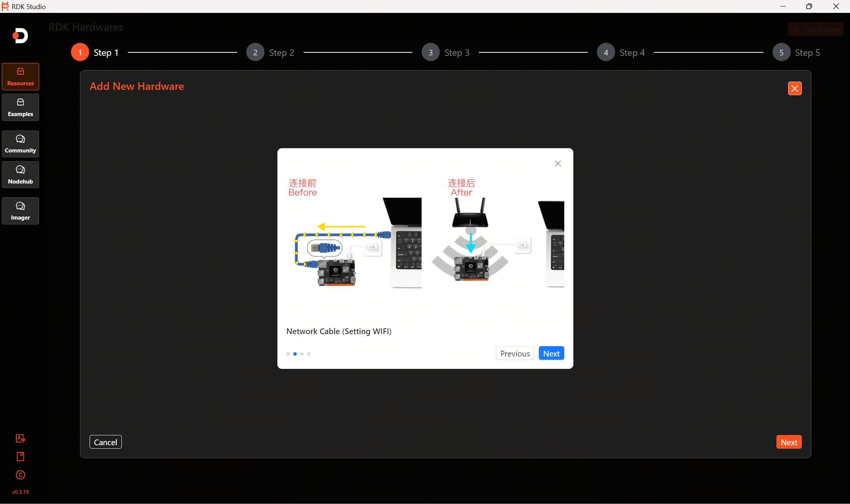Open the Resources panel
The height and width of the screenshot is (504, 850).
20,76
